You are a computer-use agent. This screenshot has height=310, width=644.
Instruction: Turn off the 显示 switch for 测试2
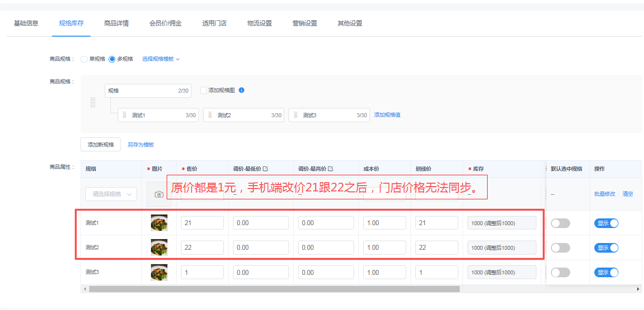coord(606,248)
